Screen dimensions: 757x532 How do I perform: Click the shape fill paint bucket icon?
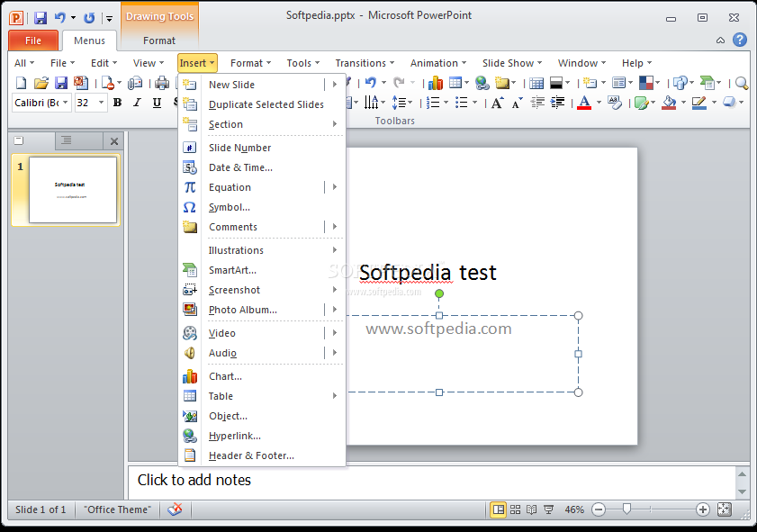669,103
